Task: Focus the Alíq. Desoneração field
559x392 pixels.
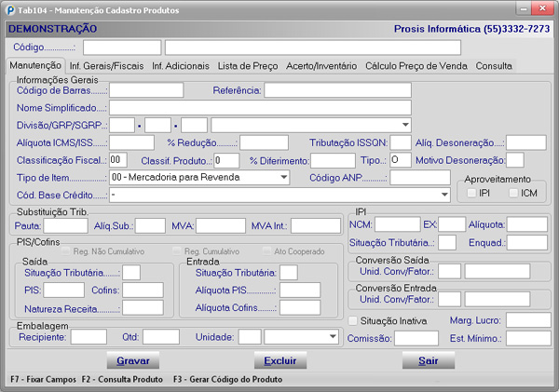Action: [525, 142]
